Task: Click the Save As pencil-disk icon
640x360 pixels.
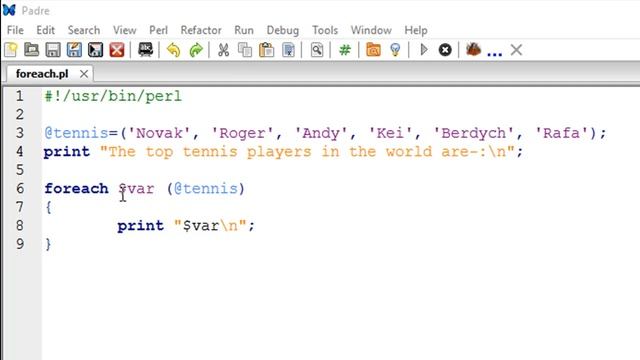Action: (x=74, y=50)
